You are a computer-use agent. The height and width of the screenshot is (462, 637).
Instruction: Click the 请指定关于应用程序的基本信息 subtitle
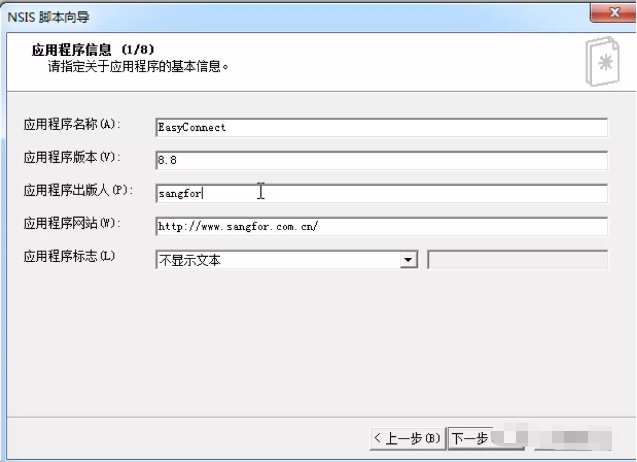click(x=138, y=66)
